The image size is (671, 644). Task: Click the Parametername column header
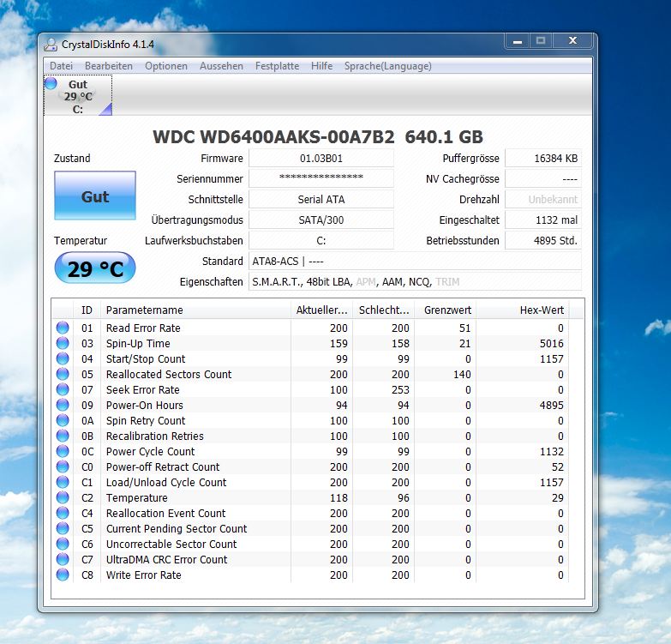(x=195, y=310)
